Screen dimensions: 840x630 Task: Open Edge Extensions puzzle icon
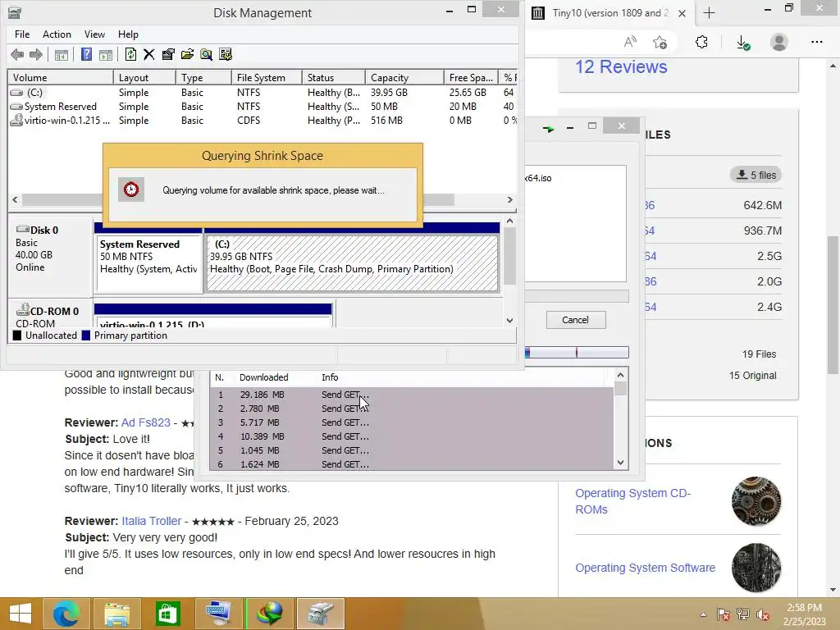click(x=701, y=42)
